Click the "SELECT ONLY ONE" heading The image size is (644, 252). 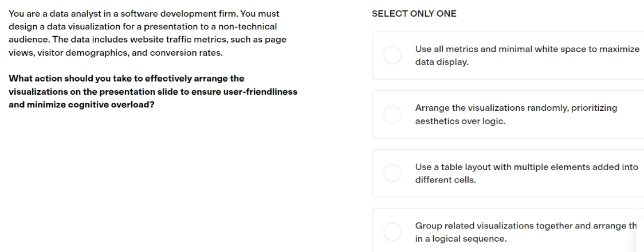click(x=414, y=14)
